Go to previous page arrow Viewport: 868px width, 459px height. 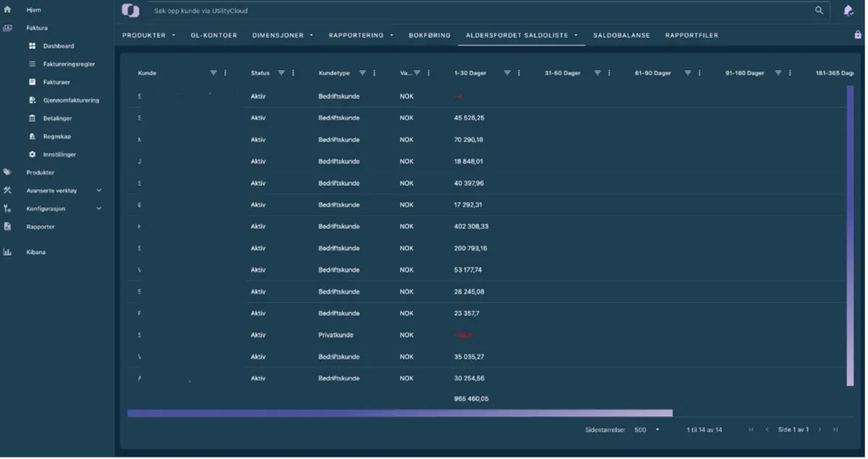[x=767, y=430]
